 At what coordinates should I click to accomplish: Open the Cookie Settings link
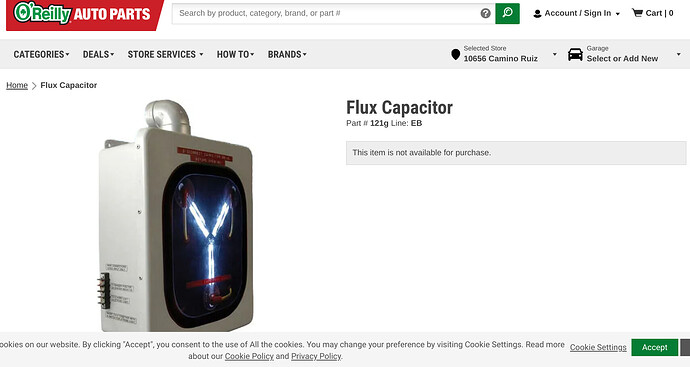[598, 347]
